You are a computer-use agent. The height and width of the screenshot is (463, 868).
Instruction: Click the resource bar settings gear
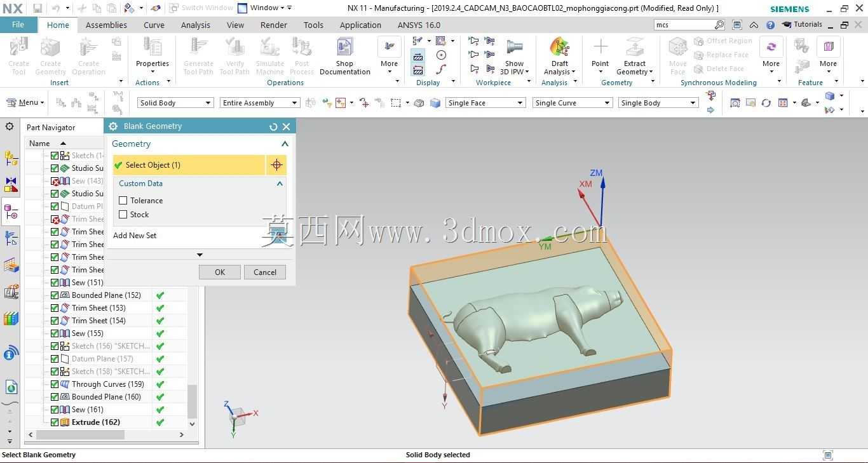pos(10,126)
